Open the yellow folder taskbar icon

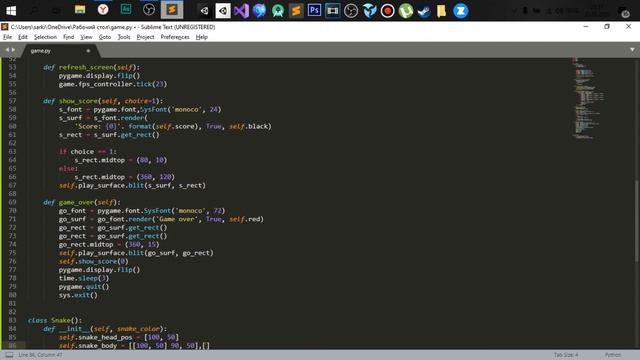(441, 11)
